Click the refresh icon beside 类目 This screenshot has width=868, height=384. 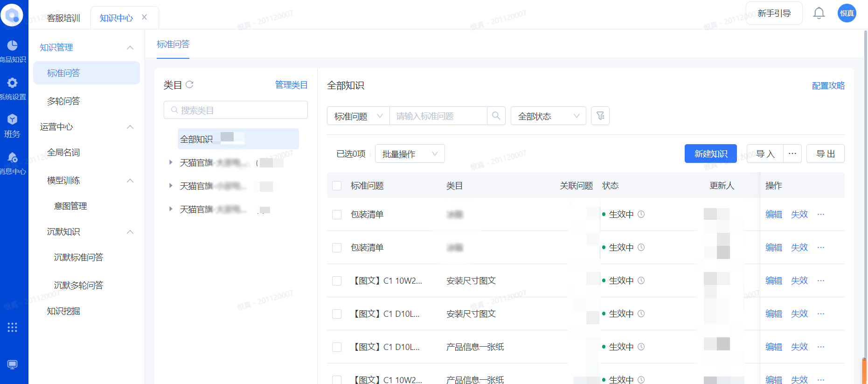(189, 85)
